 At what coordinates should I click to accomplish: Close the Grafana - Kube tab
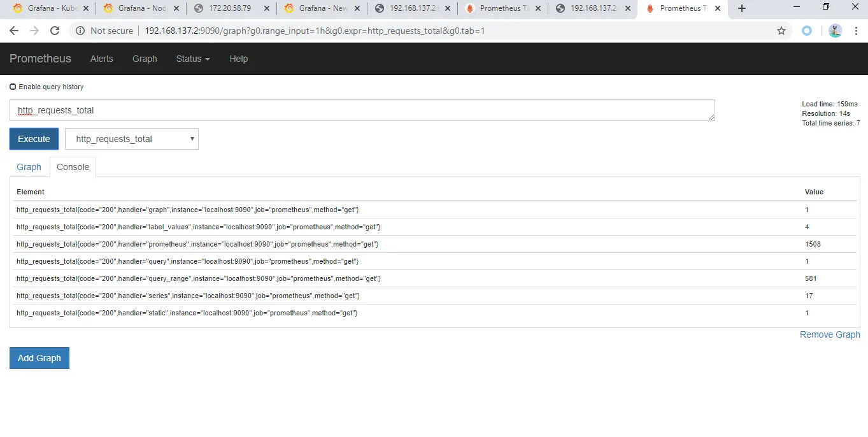click(x=85, y=8)
